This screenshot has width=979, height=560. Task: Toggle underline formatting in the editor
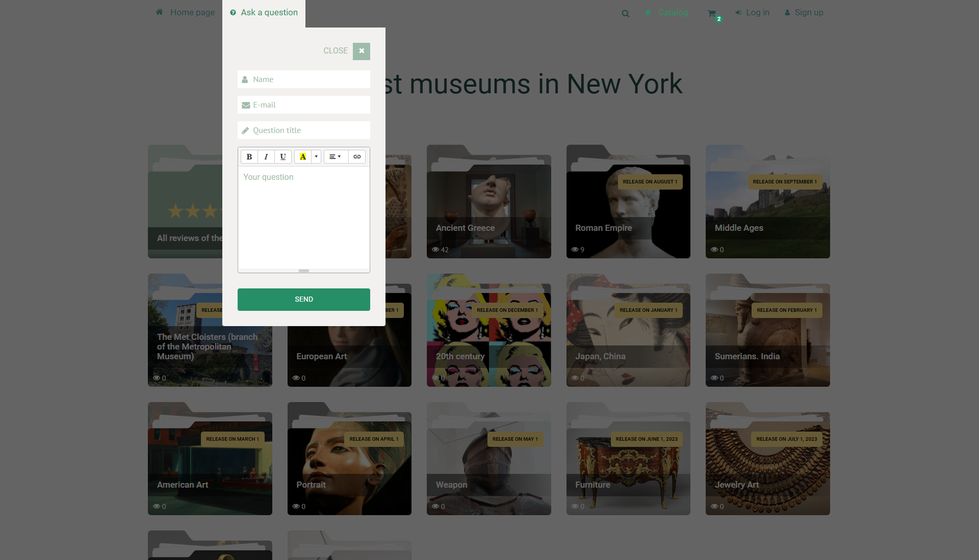(x=283, y=157)
